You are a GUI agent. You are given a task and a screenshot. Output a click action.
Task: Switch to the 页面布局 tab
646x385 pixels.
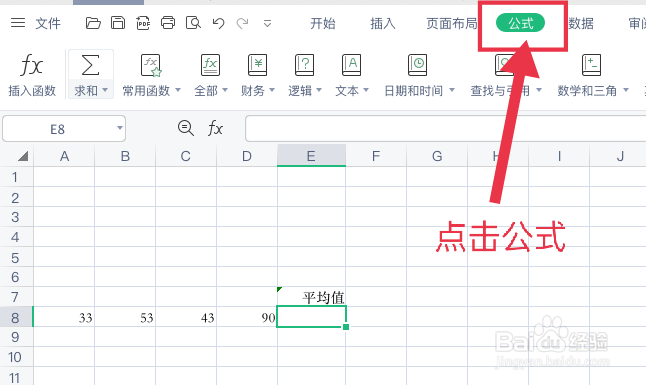(x=452, y=23)
